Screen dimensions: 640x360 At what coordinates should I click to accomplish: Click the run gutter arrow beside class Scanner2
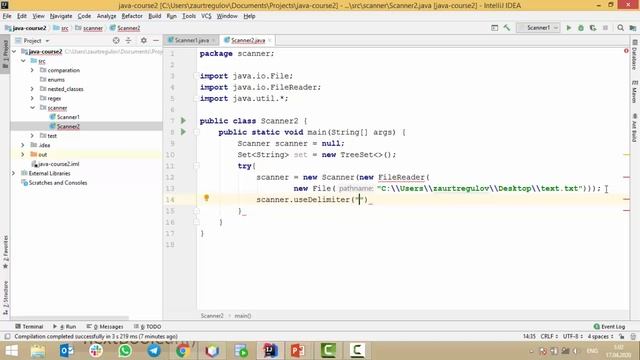tap(183, 121)
